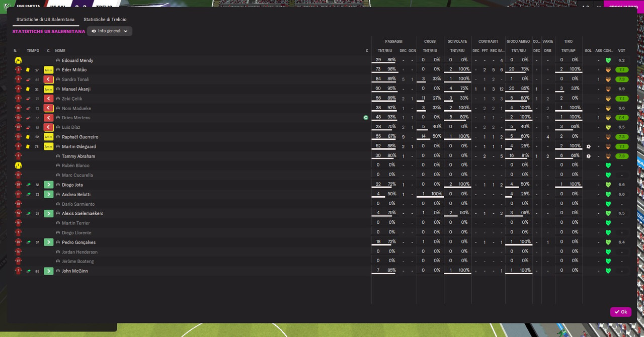The width and height of the screenshot is (644, 337).
Task: Click the Amm badge on Manuel Akanji's row
Action: coord(48,89)
